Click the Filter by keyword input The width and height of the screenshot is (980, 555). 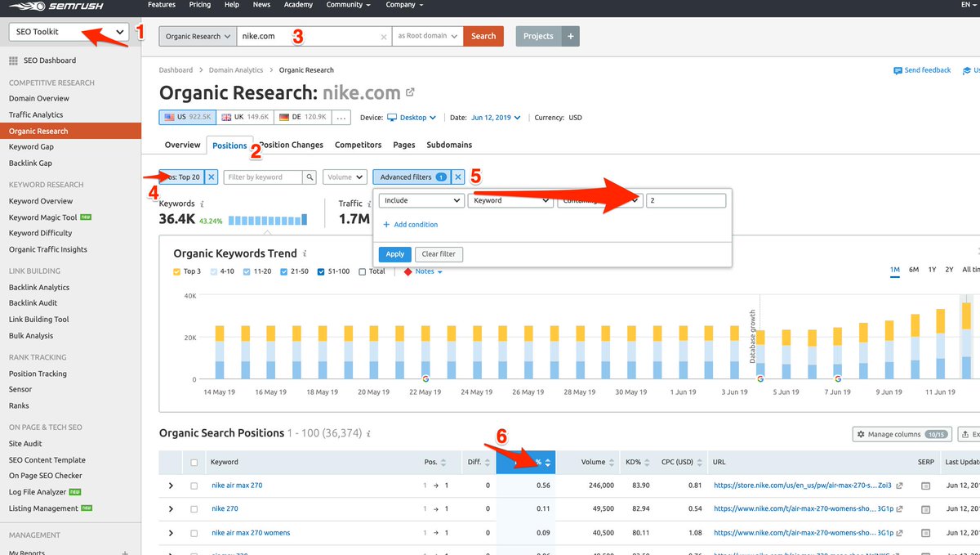pos(263,177)
